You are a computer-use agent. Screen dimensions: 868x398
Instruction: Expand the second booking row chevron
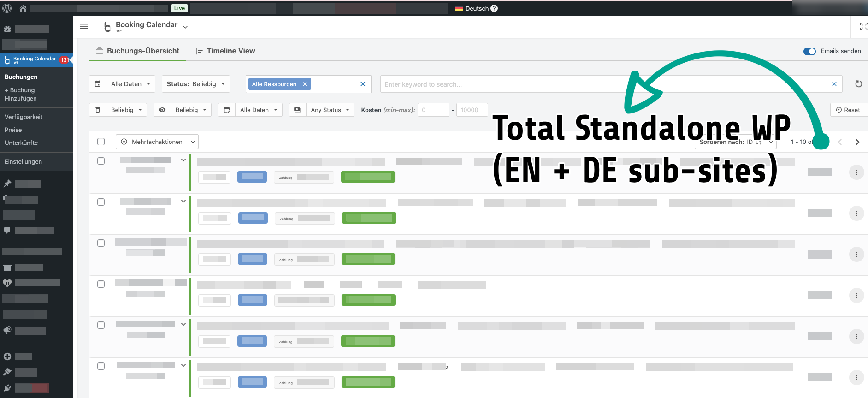click(183, 201)
